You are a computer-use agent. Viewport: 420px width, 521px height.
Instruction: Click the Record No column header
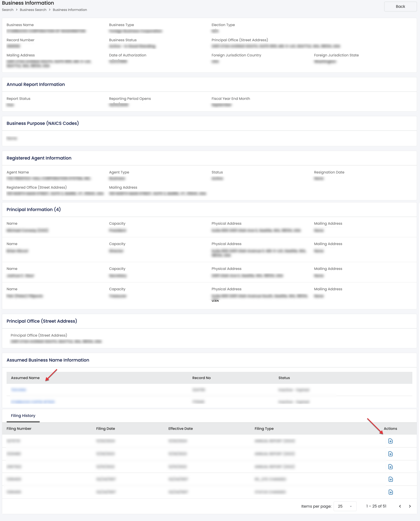pyautogui.click(x=201, y=378)
